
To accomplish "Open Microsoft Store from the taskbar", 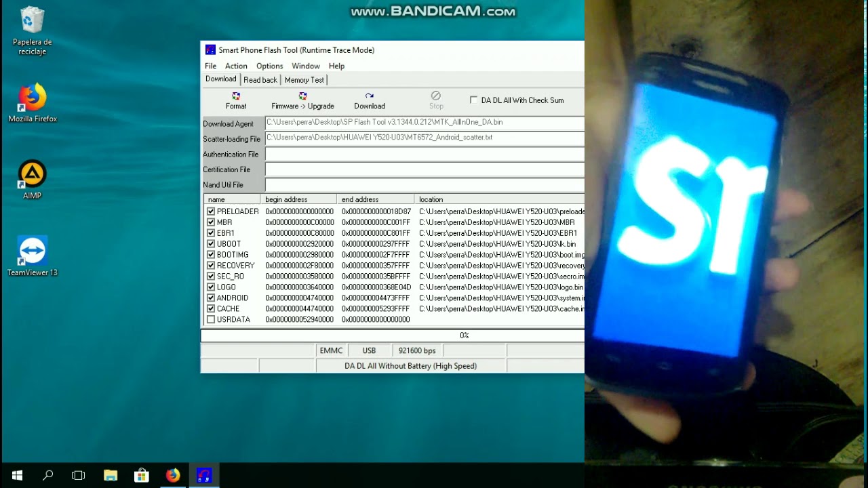I will pyautogui.click(x=142, y=475).
